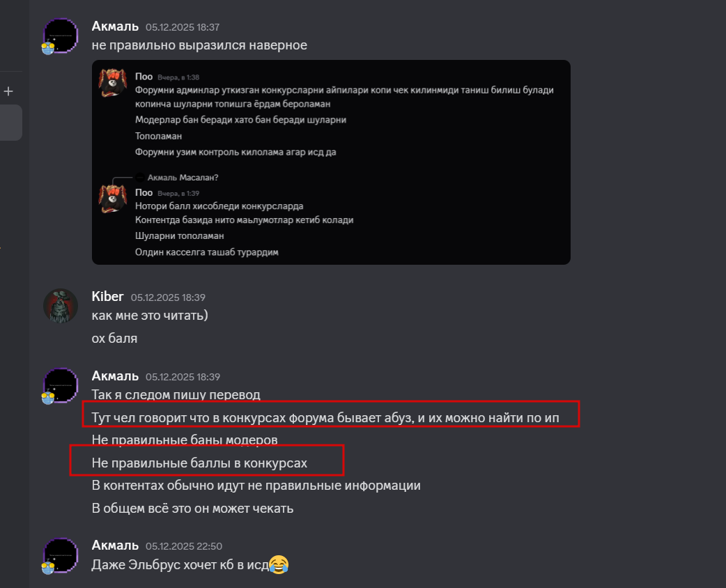Click the laughing-crying emoji in last message

(279, 564)
